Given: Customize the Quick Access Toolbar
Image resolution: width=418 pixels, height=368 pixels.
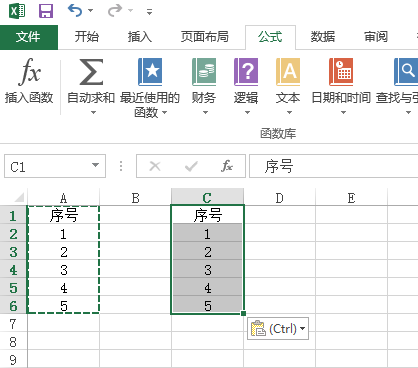Looking at the screenshot, I should click(x=149, y=12).
